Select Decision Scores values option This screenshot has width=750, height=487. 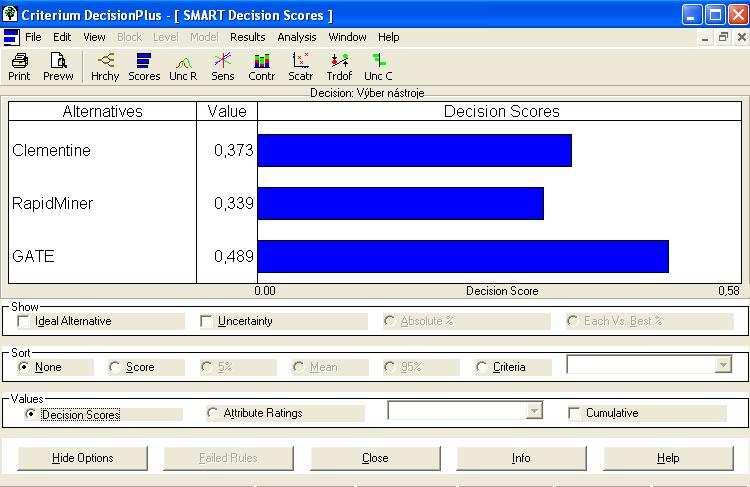coord(30,414)
